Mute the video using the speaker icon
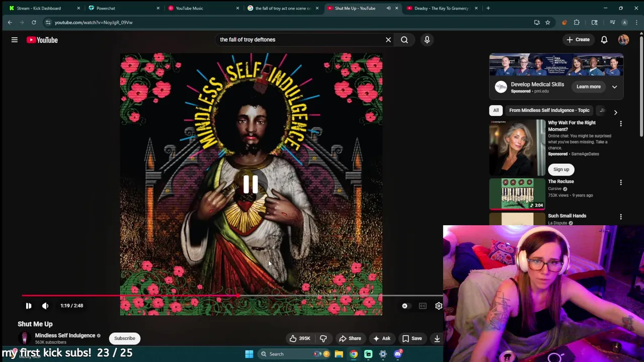This screenshot has width=644, height=362. 45,306
